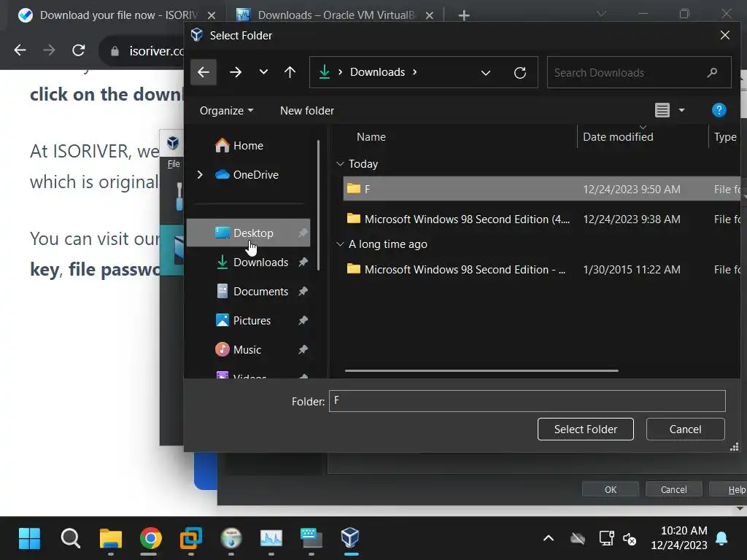The width and height of the screenshot is (747, 560).
Task: Open taskbar on-screen keyboard app icon
Action: click(x=311, y=539)
